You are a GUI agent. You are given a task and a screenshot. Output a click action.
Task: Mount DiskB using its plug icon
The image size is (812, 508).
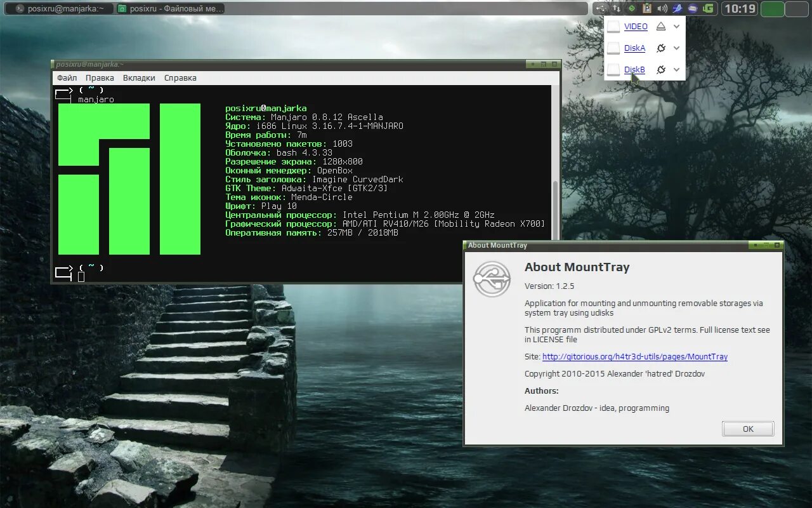(x=661, y=70)
